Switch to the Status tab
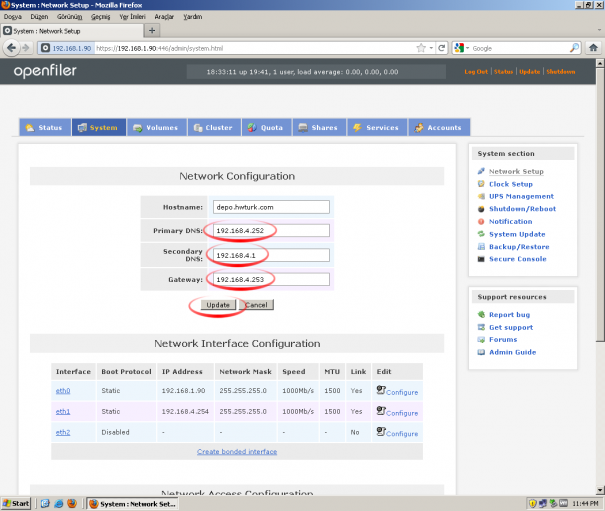The image size is (605, 511). pos(45,127)
